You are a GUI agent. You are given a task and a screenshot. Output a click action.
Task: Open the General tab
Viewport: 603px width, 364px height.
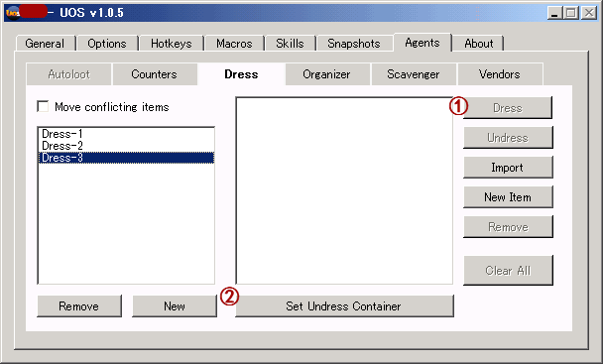tap(46, 44)
